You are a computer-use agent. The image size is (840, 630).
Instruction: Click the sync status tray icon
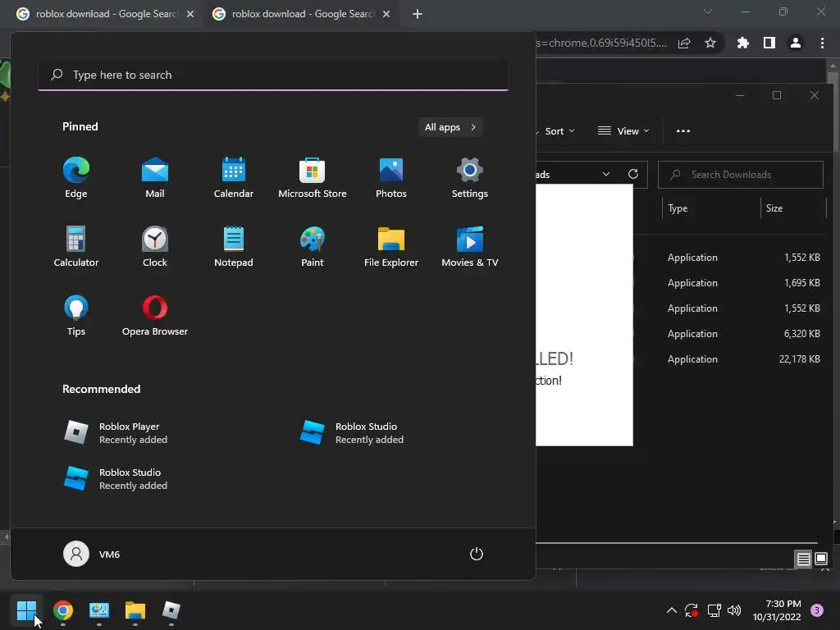click(x=692, y=610)
